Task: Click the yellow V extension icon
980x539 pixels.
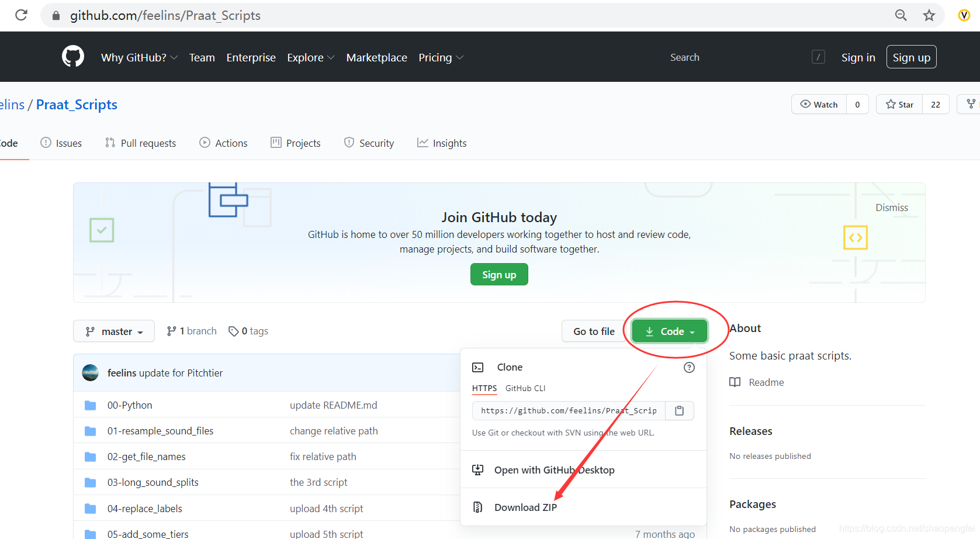Action: pos(964,15)
